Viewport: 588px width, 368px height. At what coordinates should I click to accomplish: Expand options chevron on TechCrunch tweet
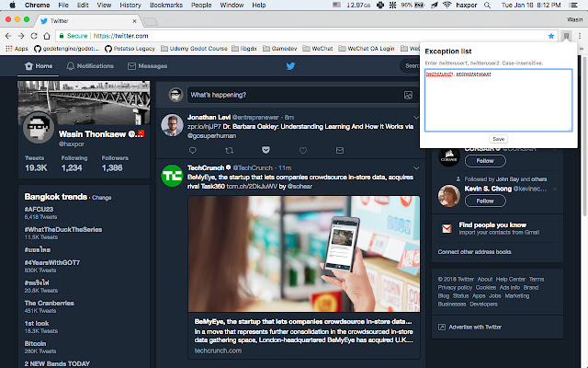416,167
